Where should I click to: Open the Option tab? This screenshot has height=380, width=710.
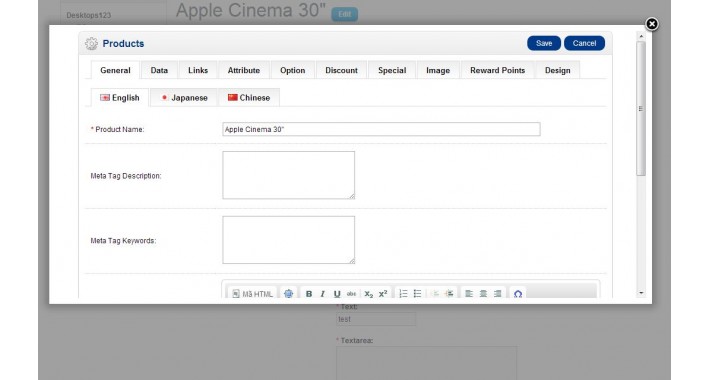(x=293, y=70)
